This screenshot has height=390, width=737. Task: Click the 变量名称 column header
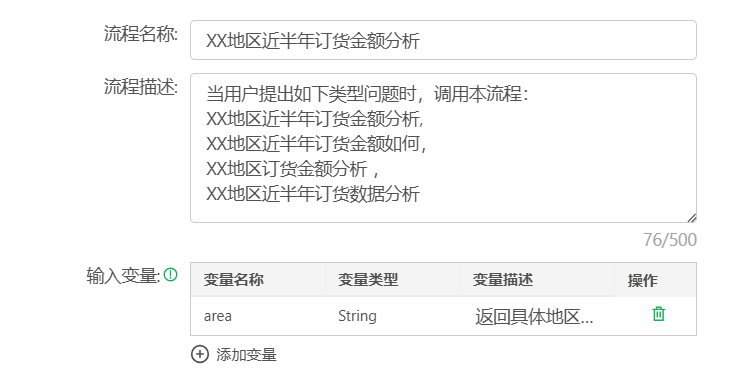pos(258,280)
